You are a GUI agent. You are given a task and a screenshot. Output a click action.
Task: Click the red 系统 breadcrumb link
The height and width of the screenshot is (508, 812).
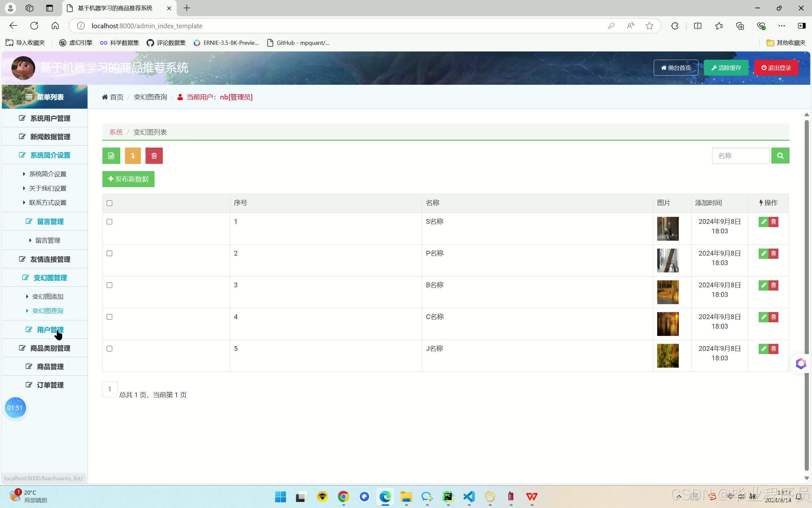coord(116,132)
